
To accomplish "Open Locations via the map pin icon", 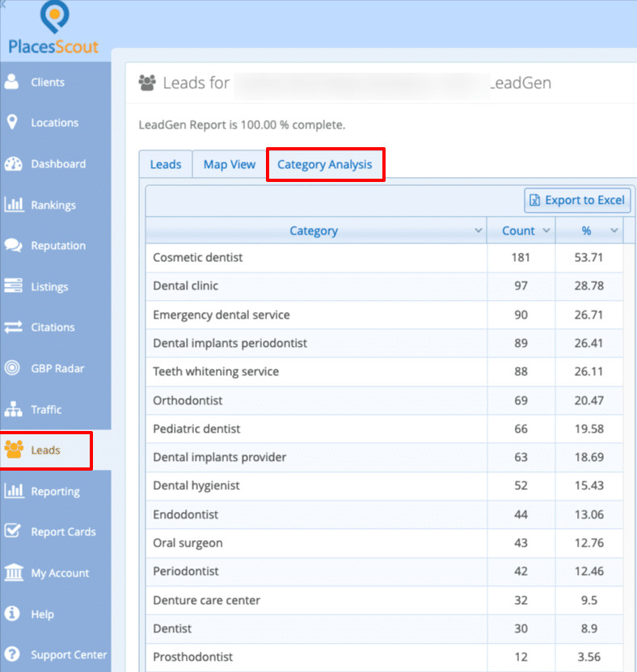I will click(13, 123).
